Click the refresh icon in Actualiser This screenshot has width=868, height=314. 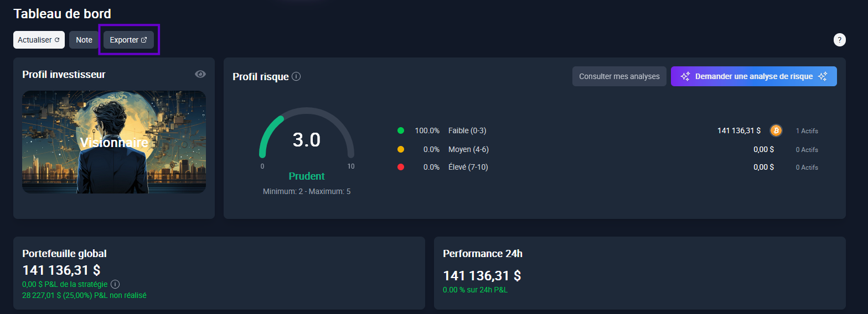coord(57,40)
